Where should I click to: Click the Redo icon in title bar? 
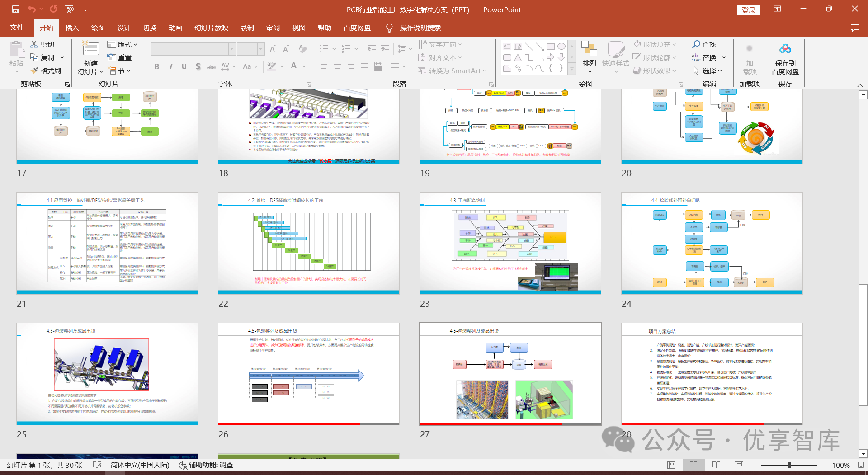[x=53, y=9]
